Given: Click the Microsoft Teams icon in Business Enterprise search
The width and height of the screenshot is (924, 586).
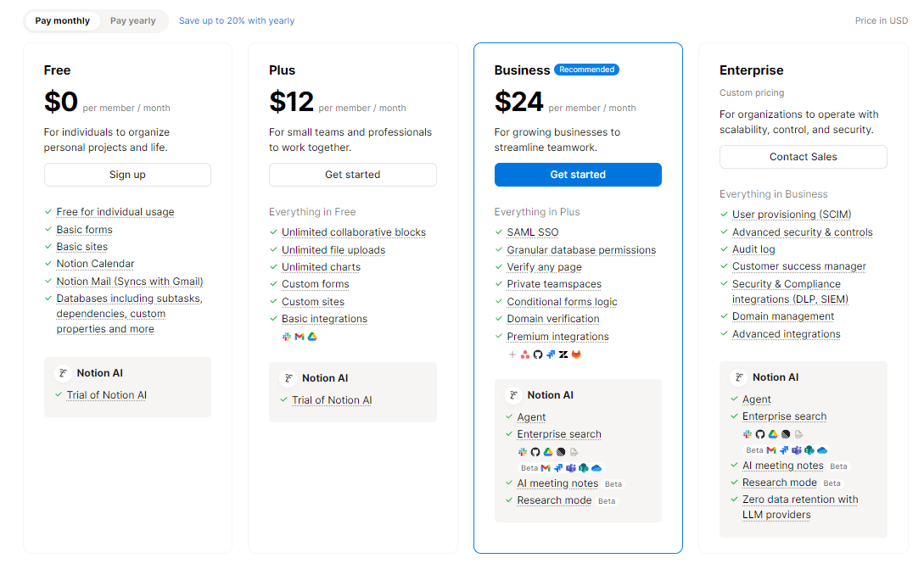Looking at the screenshot, I should point(571,468).
